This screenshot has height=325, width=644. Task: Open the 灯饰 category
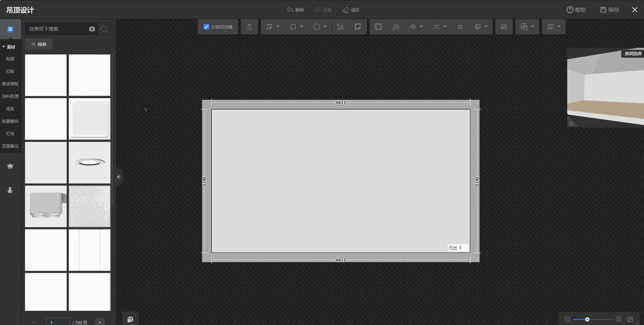pyautogui.click(x=10, y=134)
